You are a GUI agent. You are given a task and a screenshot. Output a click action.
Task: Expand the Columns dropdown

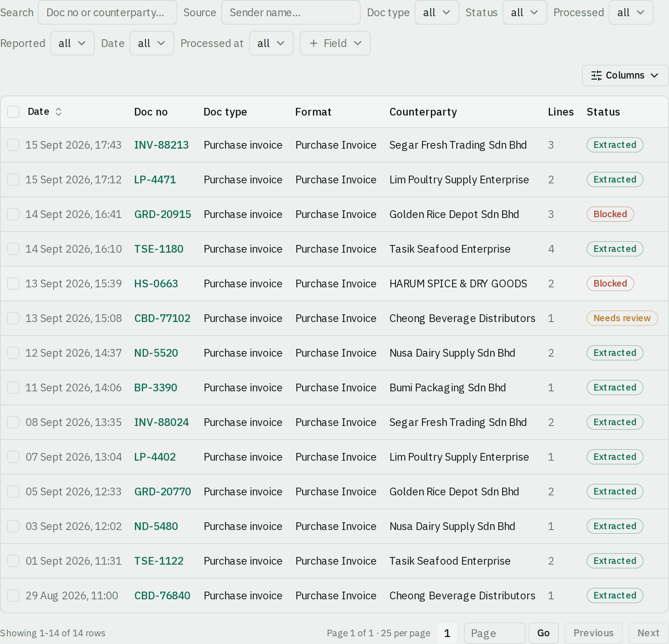tap(625, 75)
